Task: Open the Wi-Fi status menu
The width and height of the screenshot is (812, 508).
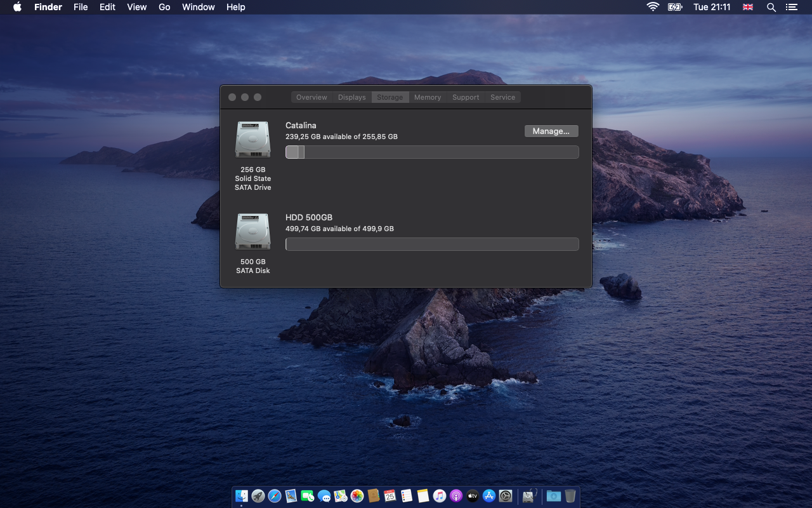Action: 653,7
